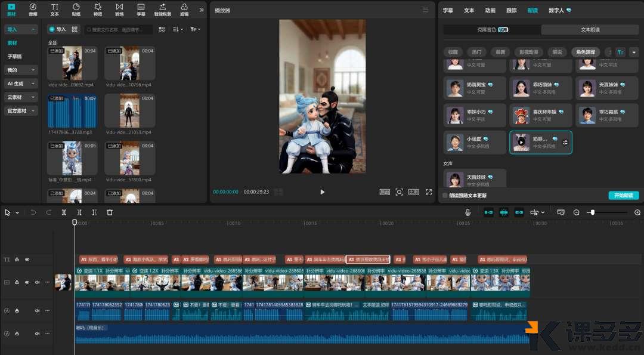Check 朗读跟随文本更新 checkbox

pos(445,196)
